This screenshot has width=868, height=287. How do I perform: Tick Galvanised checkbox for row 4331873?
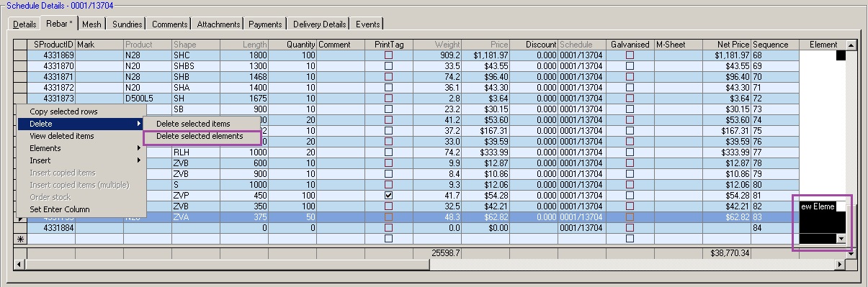pos(630,98)
